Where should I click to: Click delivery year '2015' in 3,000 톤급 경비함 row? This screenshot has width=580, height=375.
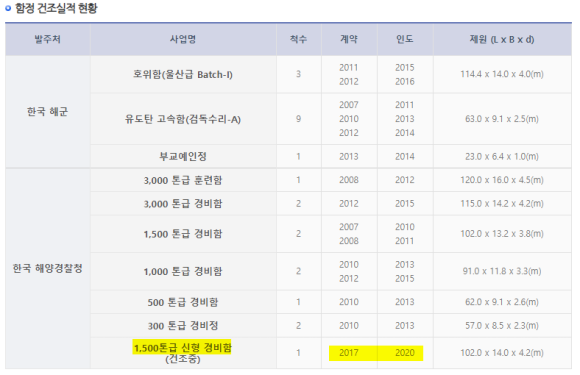point(405,204)
